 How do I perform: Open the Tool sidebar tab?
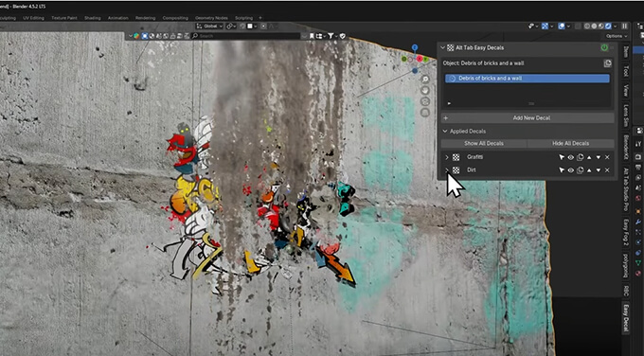coord(626,71)
